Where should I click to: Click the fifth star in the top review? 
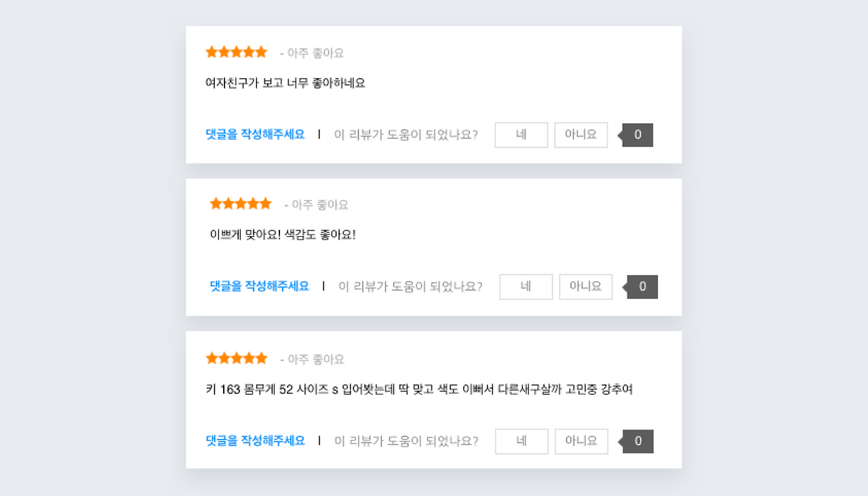pyautogui.click(x=260, y=51)
